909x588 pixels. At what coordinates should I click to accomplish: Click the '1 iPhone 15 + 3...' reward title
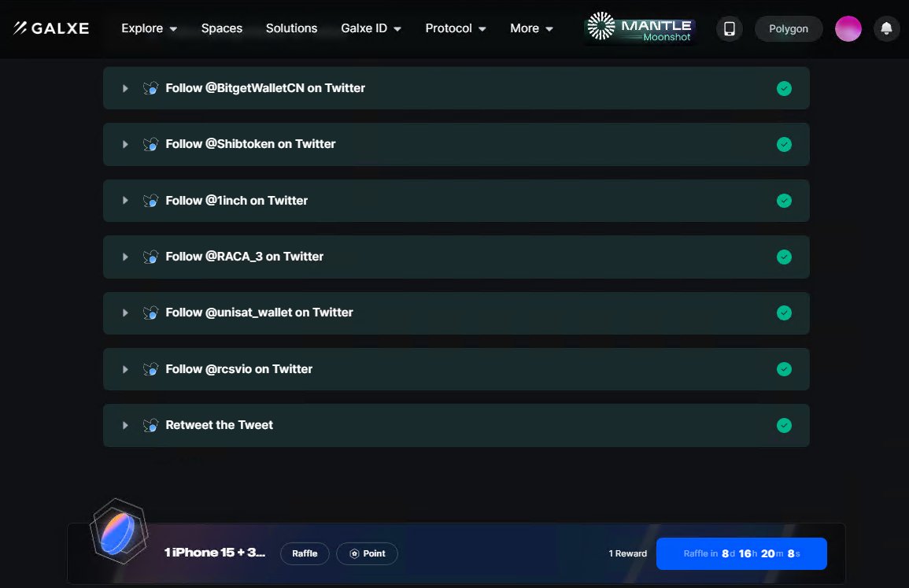[x=215, y=553]
